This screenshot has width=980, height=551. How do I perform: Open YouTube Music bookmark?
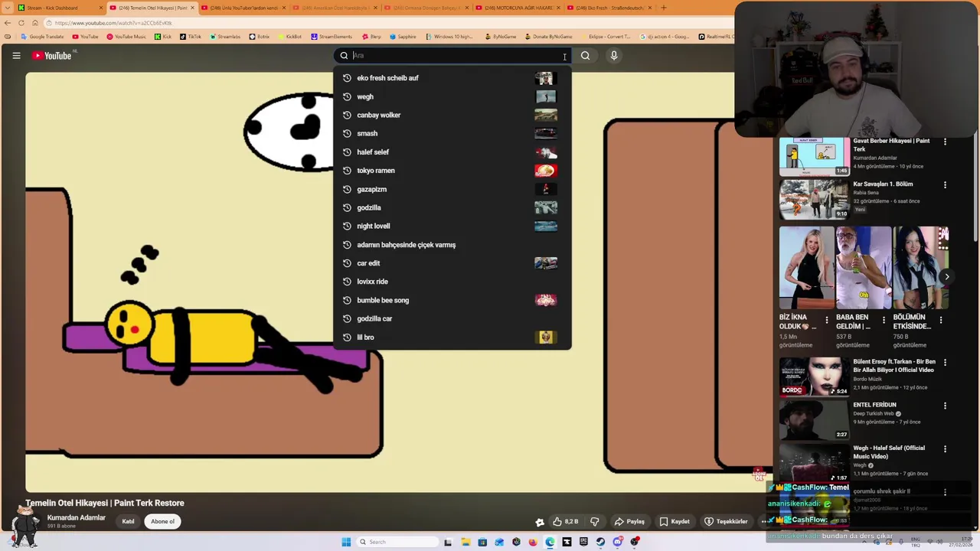(x=126, y=37)
